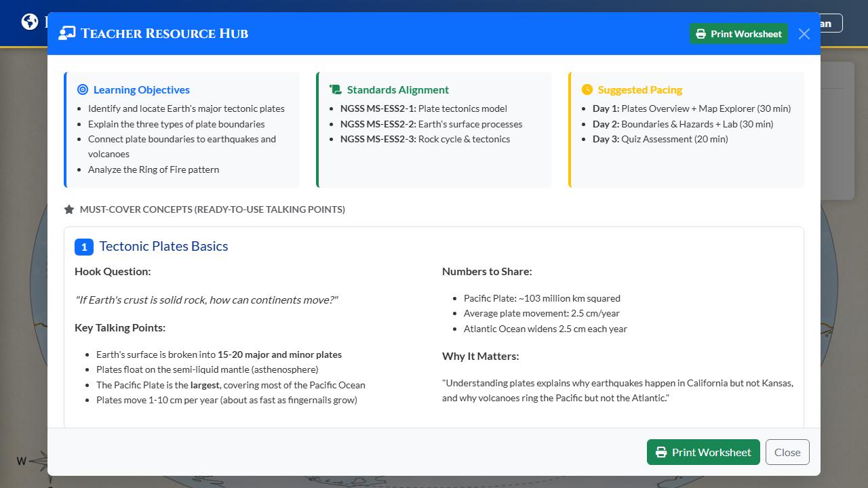
Task: Click 'Standards Alignment' heading
Action: (398, 89)
